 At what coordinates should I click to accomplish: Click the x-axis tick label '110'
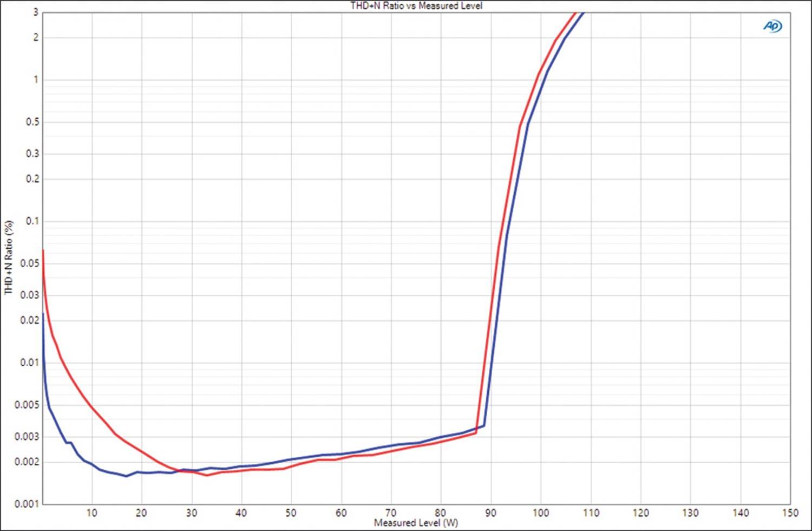coord(591,513)
